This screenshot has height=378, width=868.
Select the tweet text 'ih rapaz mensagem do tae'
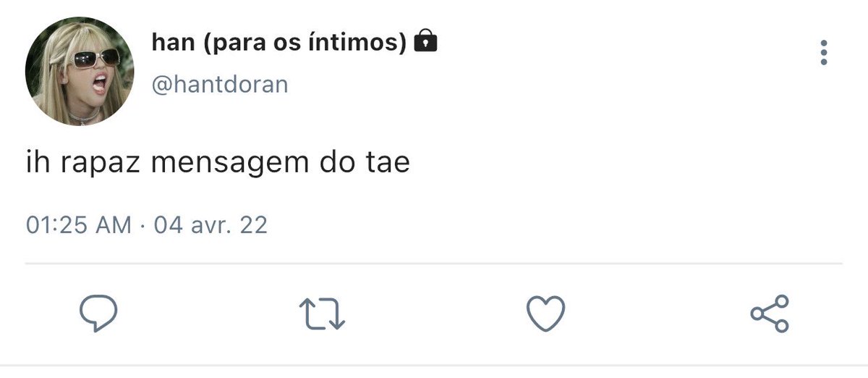(218, 163)
